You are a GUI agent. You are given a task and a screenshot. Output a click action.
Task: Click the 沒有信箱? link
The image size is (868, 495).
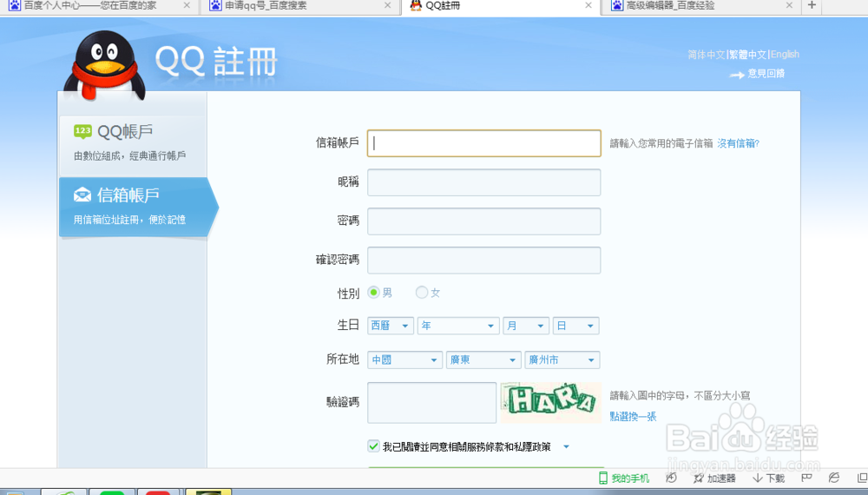pyautogui.click(x=739, y=143)
